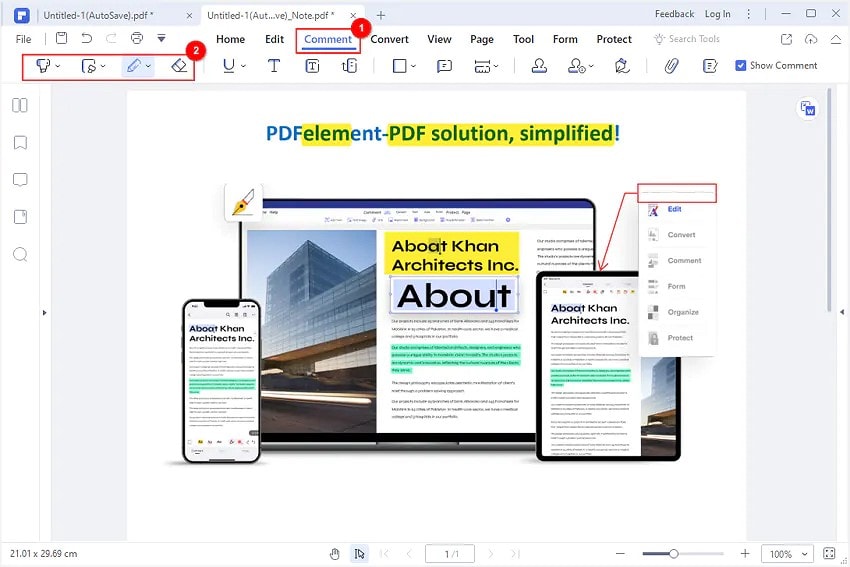Switch to the Convert tab
The width and height of the screenshot is (850, 567).
(x=389, y=39)
